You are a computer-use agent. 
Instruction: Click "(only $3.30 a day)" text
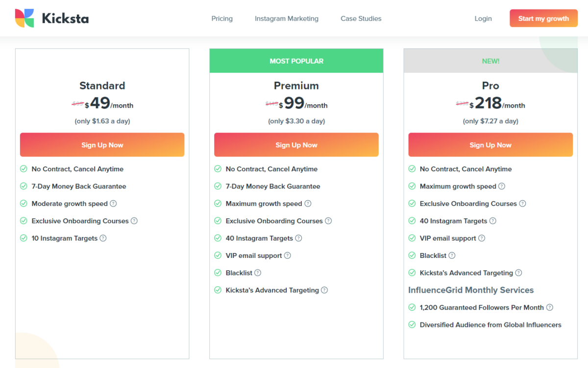pos(296,121)
